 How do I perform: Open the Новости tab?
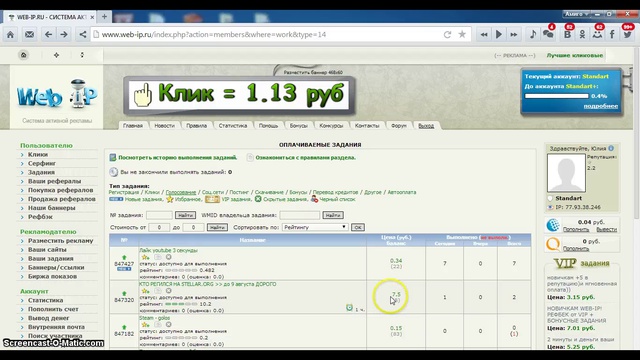point(164,126)
